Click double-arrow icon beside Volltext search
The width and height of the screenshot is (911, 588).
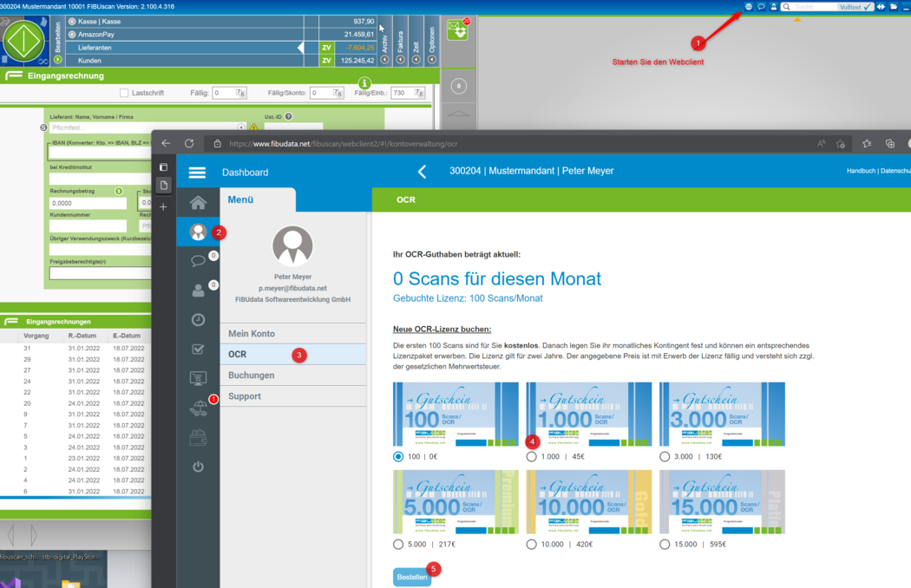click(882, 7)
